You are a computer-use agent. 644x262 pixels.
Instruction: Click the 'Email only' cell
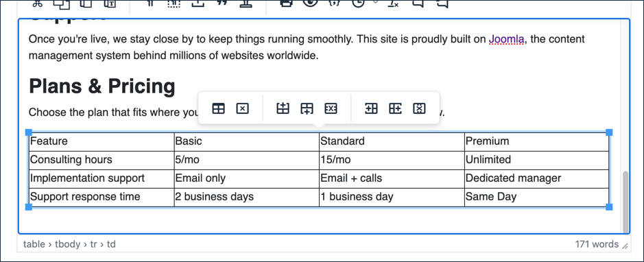pos(246,178)
